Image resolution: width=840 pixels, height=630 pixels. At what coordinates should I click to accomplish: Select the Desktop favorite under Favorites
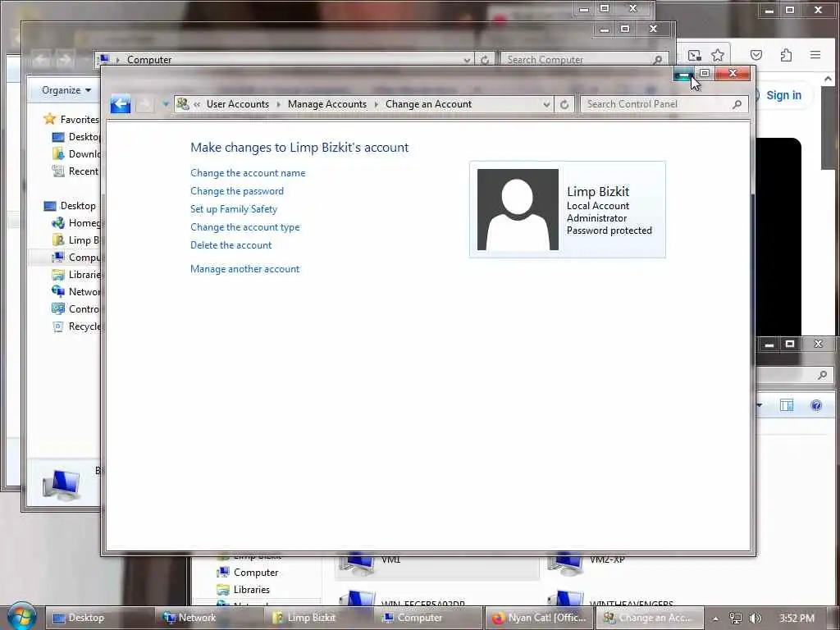pyautogui.click(x=76, y=137)
